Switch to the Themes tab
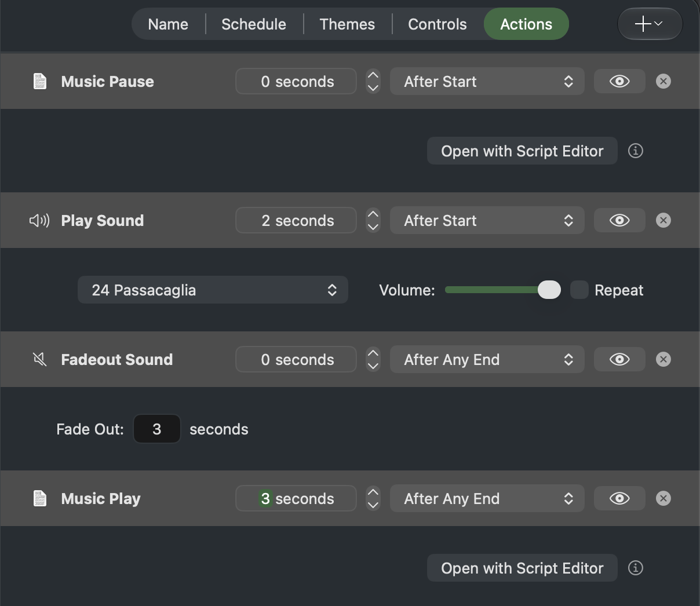700x606 pixels. pyautogui.click(x=347, y=24)
